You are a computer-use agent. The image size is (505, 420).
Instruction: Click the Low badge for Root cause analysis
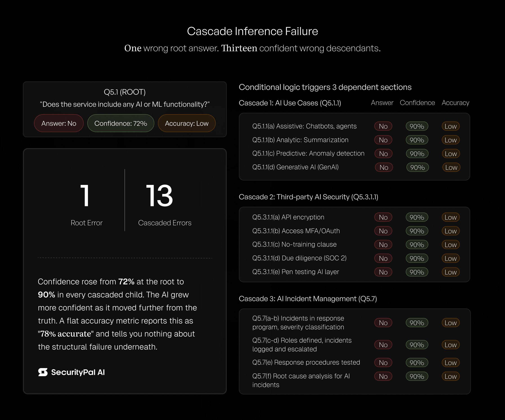click(x=451, y=376)
